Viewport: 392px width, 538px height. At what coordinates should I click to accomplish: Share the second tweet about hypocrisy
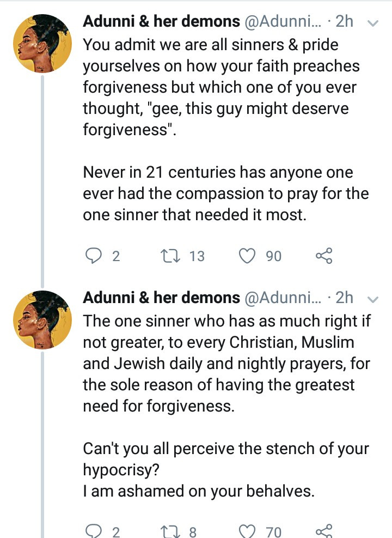pyautogui.click(x=323, y=531)
